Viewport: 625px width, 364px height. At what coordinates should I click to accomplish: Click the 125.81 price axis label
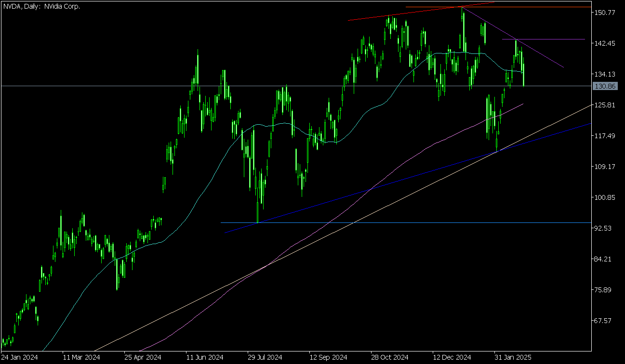click(605, 105)
